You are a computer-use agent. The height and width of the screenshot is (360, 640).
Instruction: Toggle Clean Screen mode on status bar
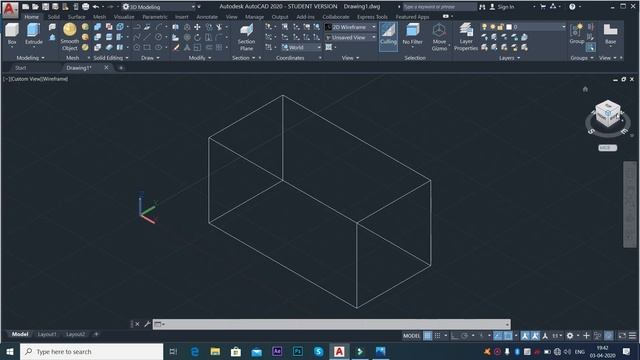coord(622,336)
